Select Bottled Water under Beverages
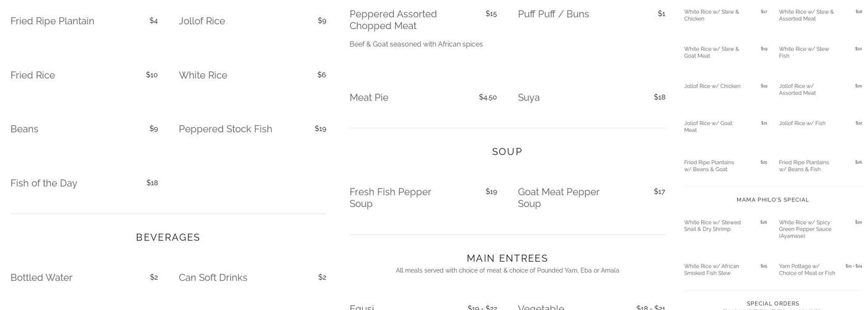Screen dimensions: 868x310 (42, 278)
